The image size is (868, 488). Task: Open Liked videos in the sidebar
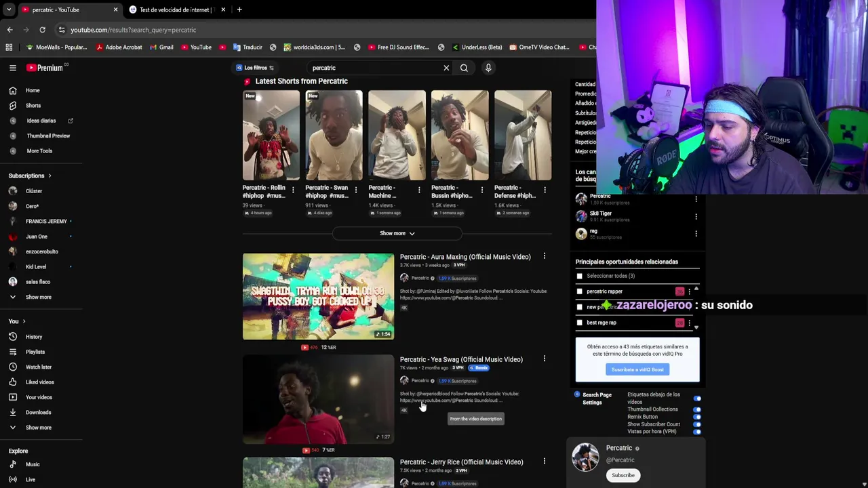point(40,382)
